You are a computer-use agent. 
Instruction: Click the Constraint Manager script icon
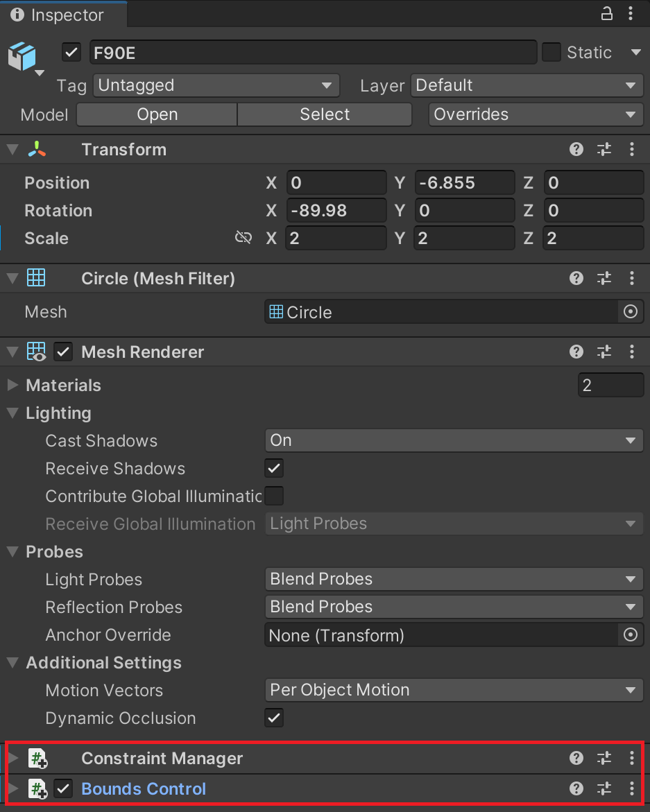coord(38,758)
